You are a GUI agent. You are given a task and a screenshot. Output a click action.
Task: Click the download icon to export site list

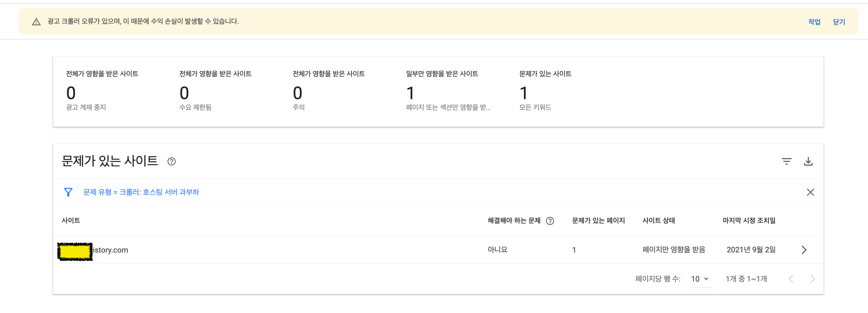coord(809,161)
